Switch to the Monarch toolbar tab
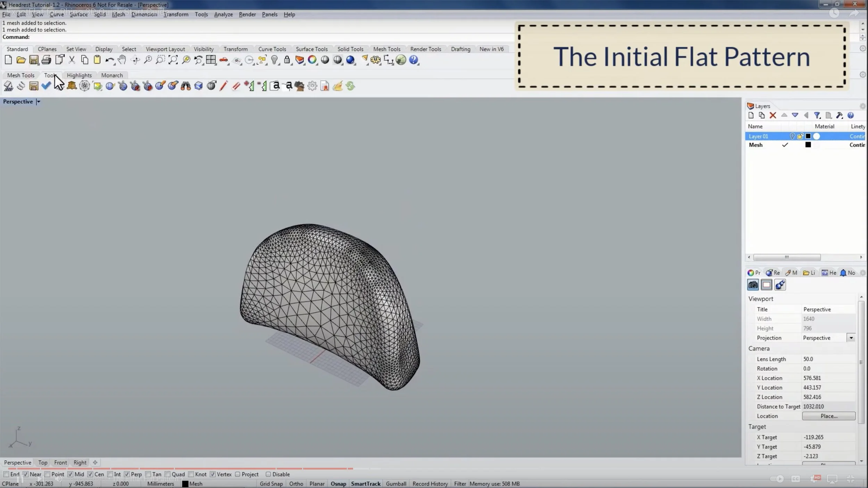 click(x=112, y=75)
